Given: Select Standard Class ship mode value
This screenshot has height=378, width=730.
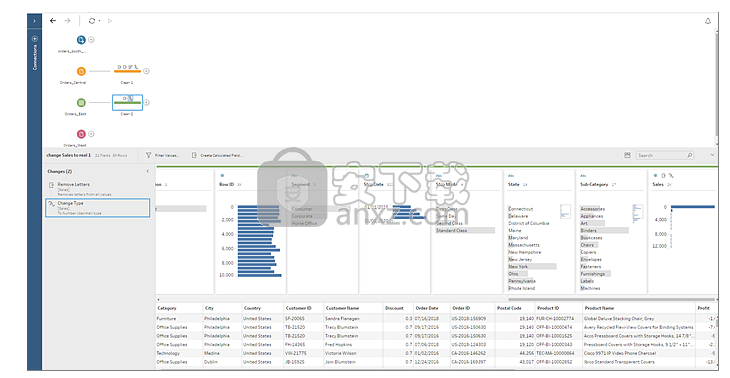Looking at the screenshot, I should pyautogui.click(x=465, y=230).
